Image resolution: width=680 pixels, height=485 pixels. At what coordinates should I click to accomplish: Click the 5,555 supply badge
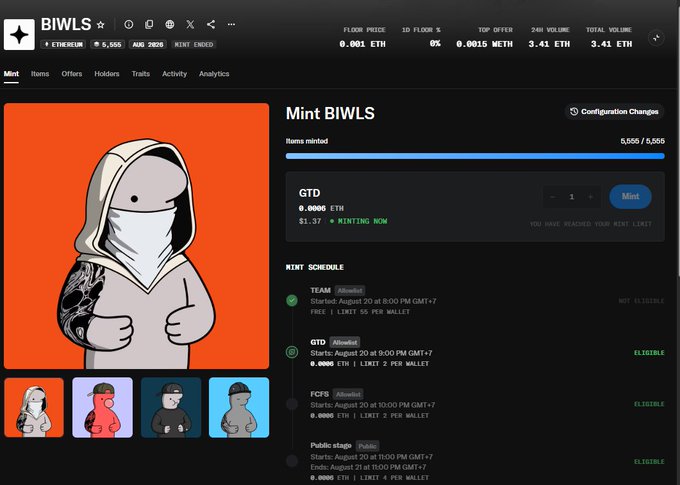108,44
